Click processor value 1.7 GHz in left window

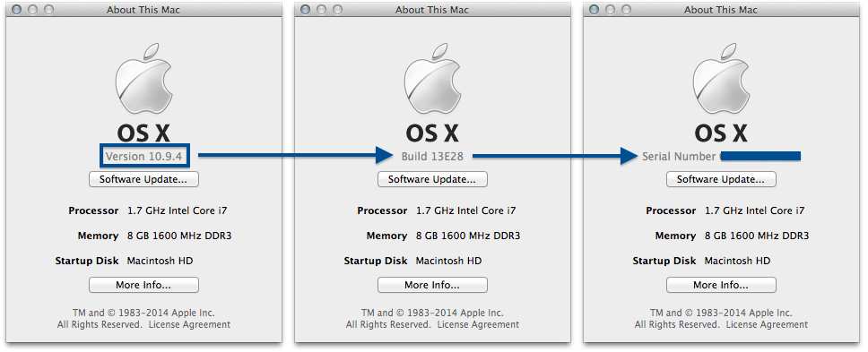(x=178, y=210)
